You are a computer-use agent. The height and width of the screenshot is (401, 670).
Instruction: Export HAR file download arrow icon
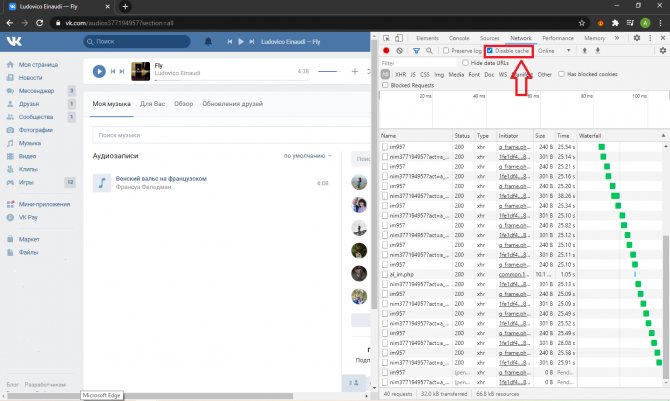[x=597, y=50]
